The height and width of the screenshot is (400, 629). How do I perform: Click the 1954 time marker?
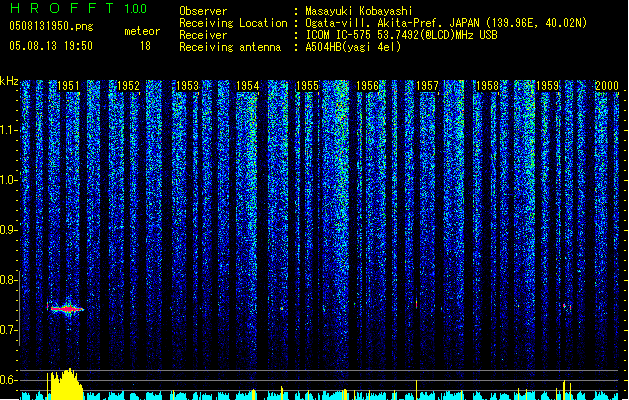click(x=248, y=86)
